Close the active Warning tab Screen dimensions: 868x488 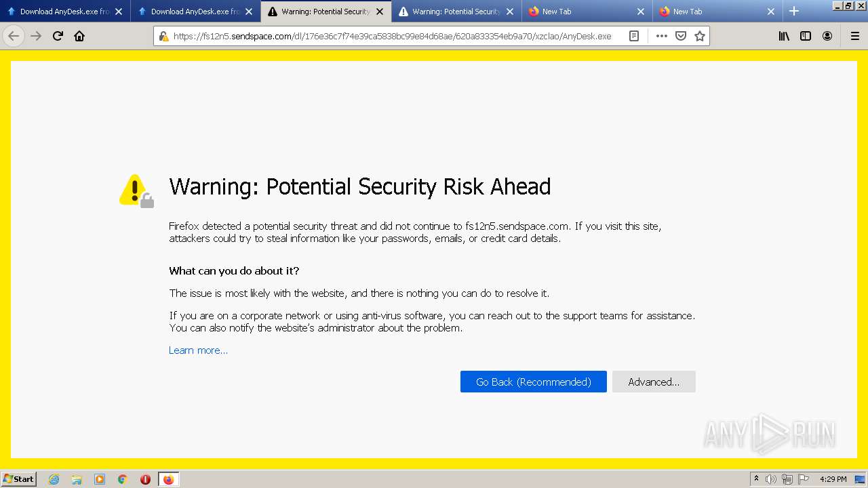point(380,12)
